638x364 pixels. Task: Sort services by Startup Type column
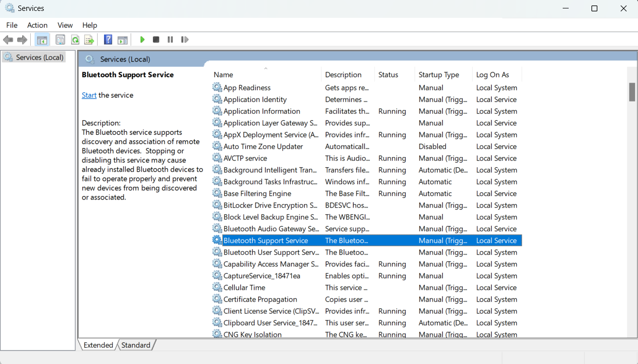coord(438,75)
